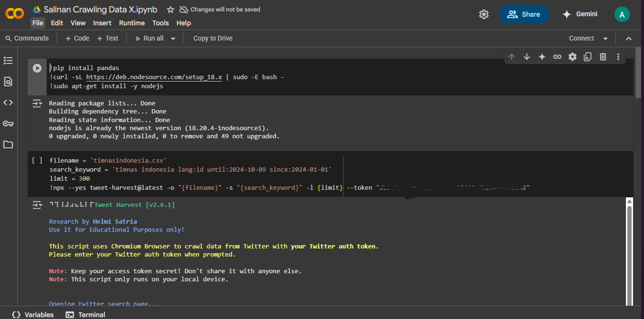Open the Tools menu
This screenshot has height=319, width=644.
click(161, 23)
